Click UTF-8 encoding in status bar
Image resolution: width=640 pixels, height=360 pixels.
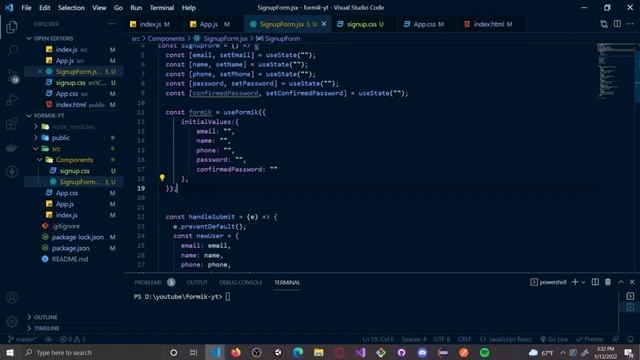point(442,339)
